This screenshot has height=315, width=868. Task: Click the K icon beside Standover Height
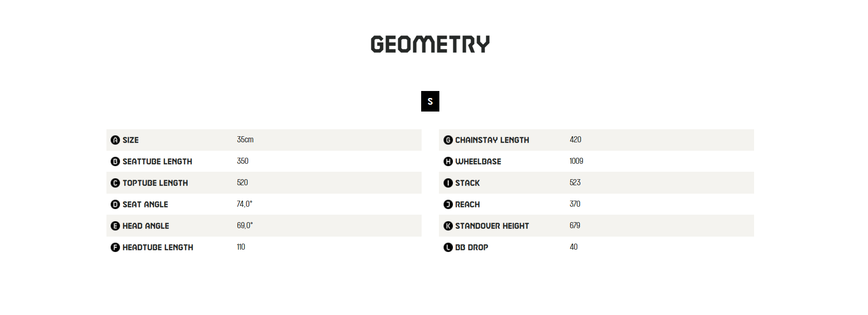pyautogui.click(x=448, y=226)
